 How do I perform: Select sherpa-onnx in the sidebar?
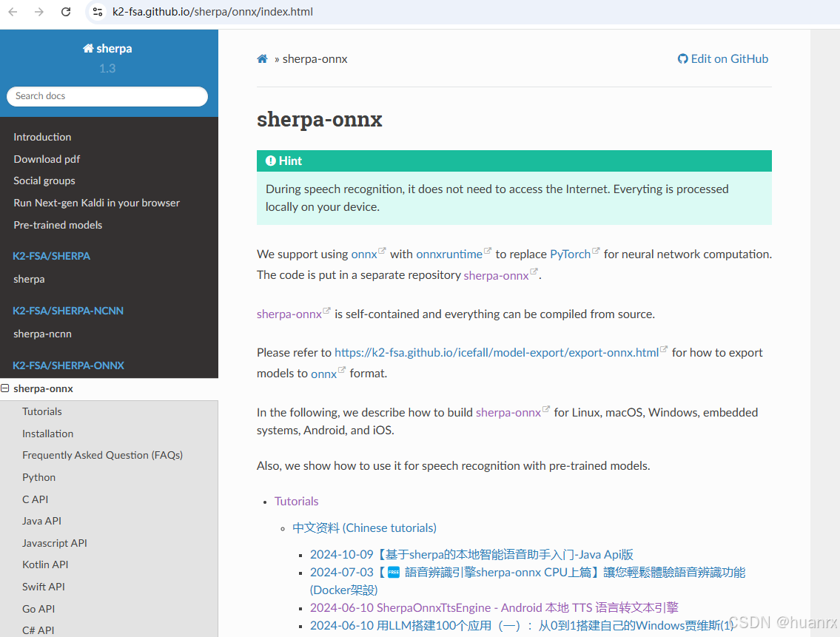(44, 389)
